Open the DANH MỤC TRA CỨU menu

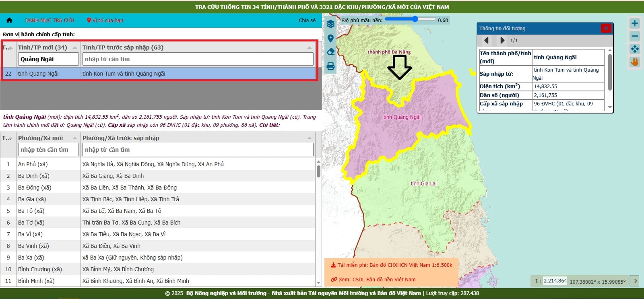click(50, 20)
